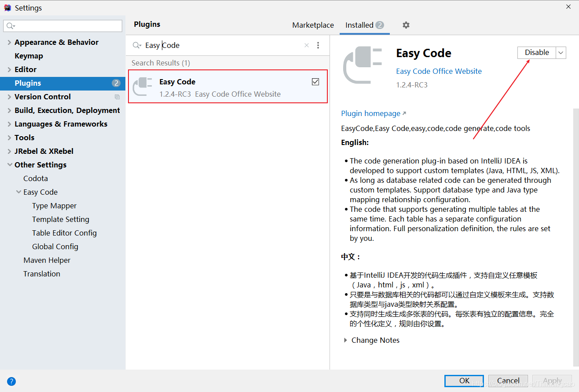Expand the Tools settings node

coord(9,138)
